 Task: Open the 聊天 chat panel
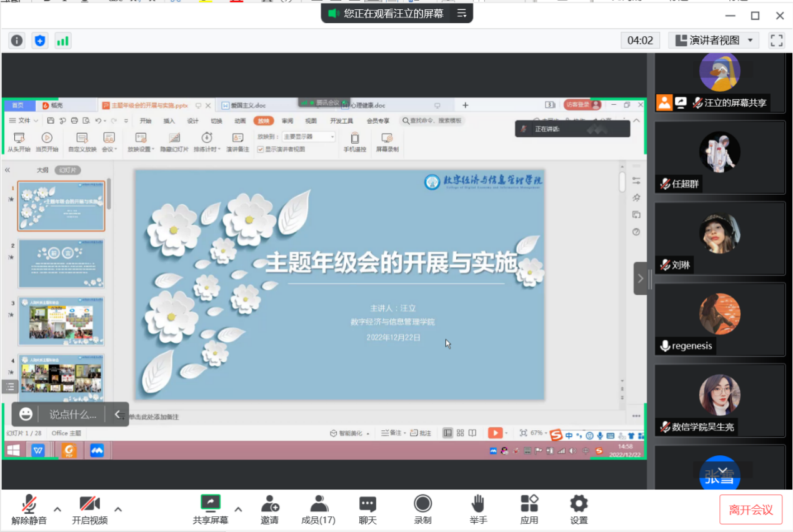[367, 509]
